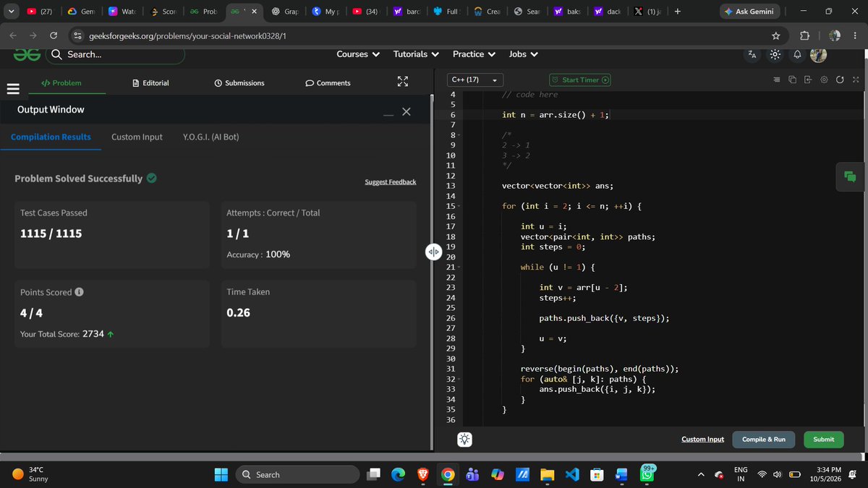The width and height of the screenshot is (868, 488).
Task: Click the GeeksforGeeks search field
Action: coord(116,54)
